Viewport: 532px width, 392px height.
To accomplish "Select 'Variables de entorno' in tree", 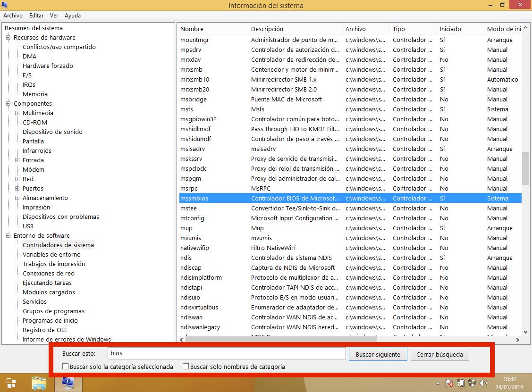I will [51, 254].
